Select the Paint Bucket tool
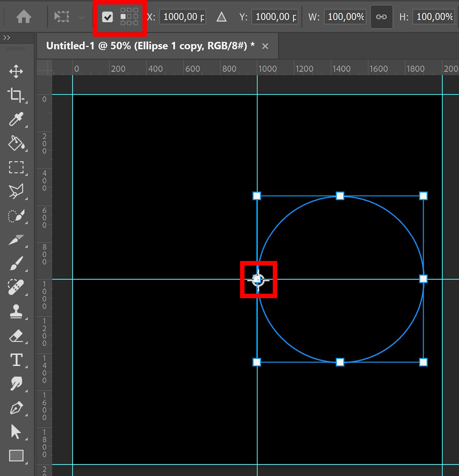Screen dimensions: 459x476 (17, 143)
